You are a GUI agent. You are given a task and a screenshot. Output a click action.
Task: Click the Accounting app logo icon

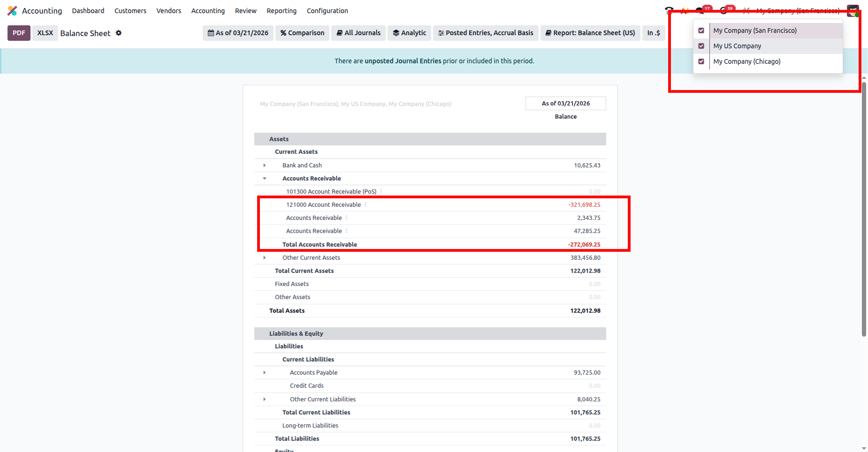click(x=12, y=11)
